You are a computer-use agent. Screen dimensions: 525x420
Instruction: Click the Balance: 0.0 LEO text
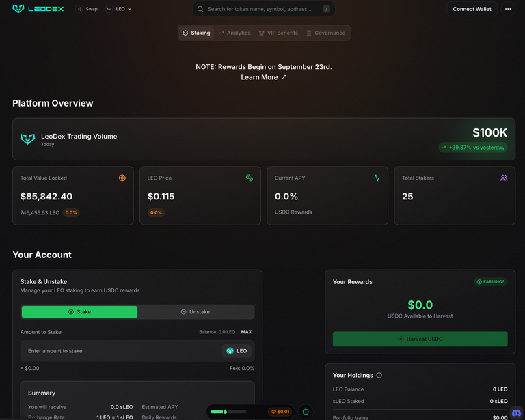pyautogui.click(x=217, y=332)
